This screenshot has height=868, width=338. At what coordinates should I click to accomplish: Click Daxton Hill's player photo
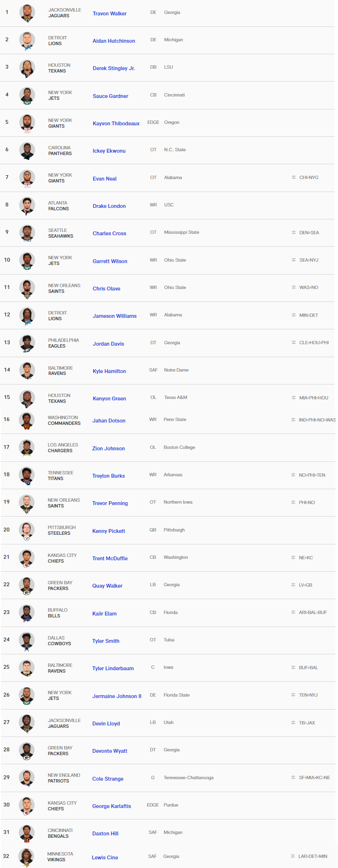[x=27, y=833]
